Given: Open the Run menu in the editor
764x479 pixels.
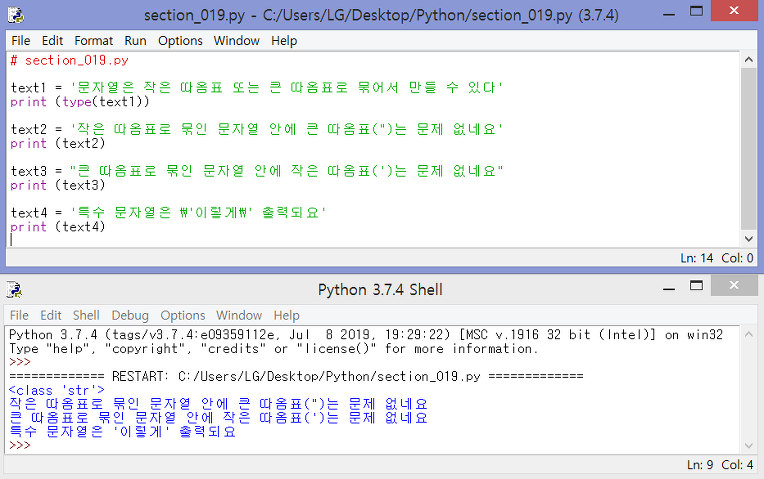Looking at the screenshot, I should pyautogui.click(x=135, y=40).
